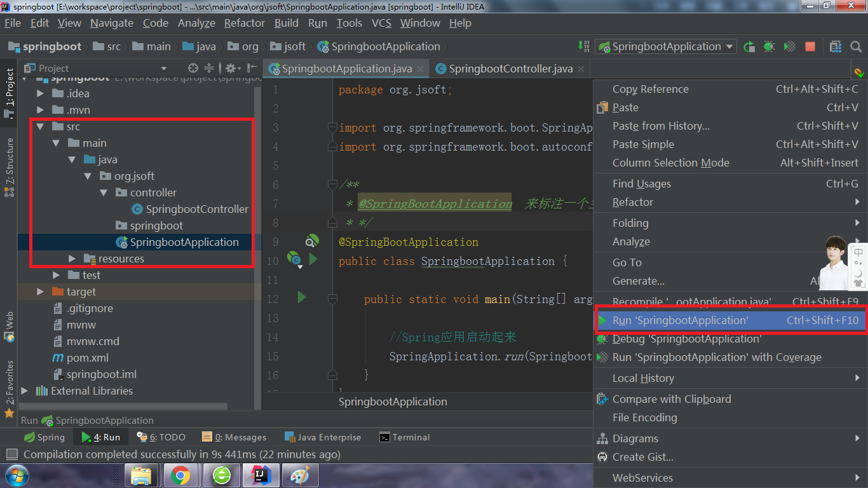Expand the .idea folder arrow
Image resolution: width=868 pixels, height=488 pixels.
click(x=41, y=93)
